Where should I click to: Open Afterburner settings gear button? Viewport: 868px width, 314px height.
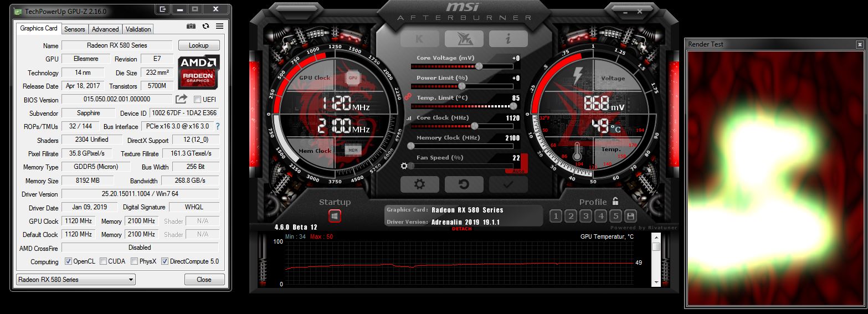click(419, 184)
